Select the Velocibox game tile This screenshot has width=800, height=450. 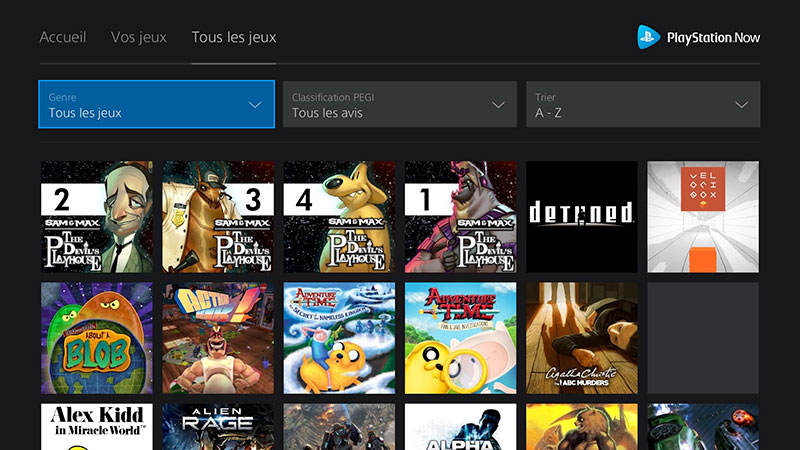[x=702, y=217]
